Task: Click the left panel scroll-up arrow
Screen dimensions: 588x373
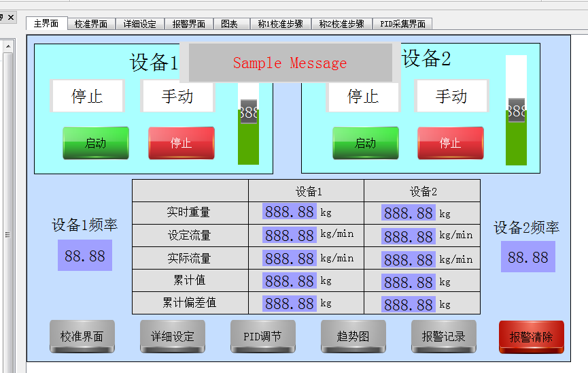Action: click(x=8, y=46)
